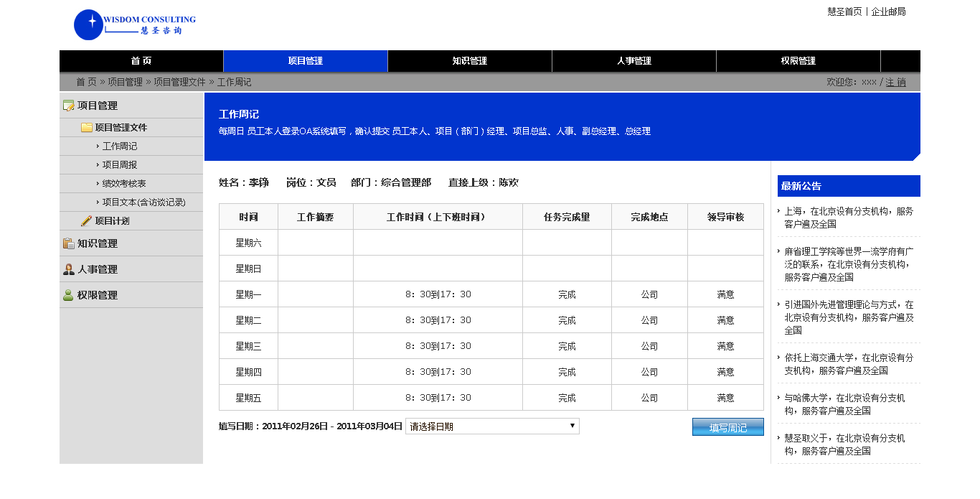The height and width of the screenshot is (499, 980).
Task: Open 项目周报 in the sidebar tree
Action: click(120, 165)
